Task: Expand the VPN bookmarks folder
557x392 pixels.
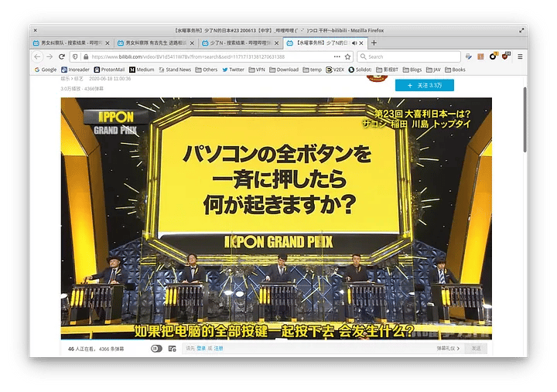Action: 257,70
